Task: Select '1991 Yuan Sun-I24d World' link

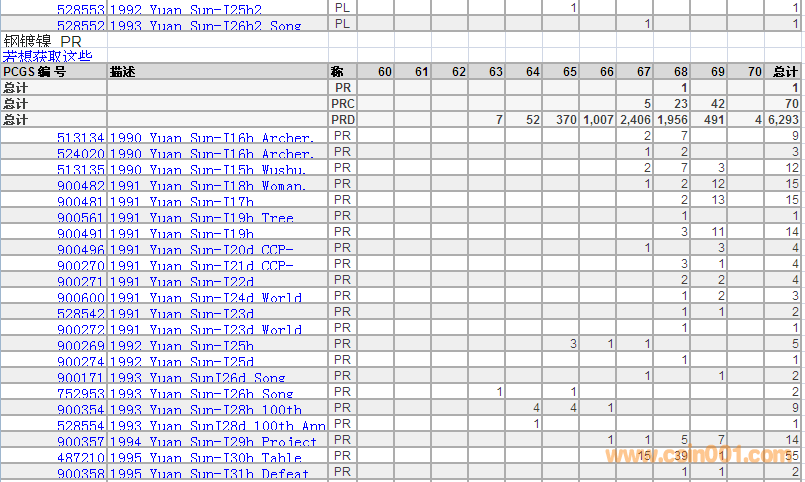Action: pyautogui.click(x=206, y=298)
